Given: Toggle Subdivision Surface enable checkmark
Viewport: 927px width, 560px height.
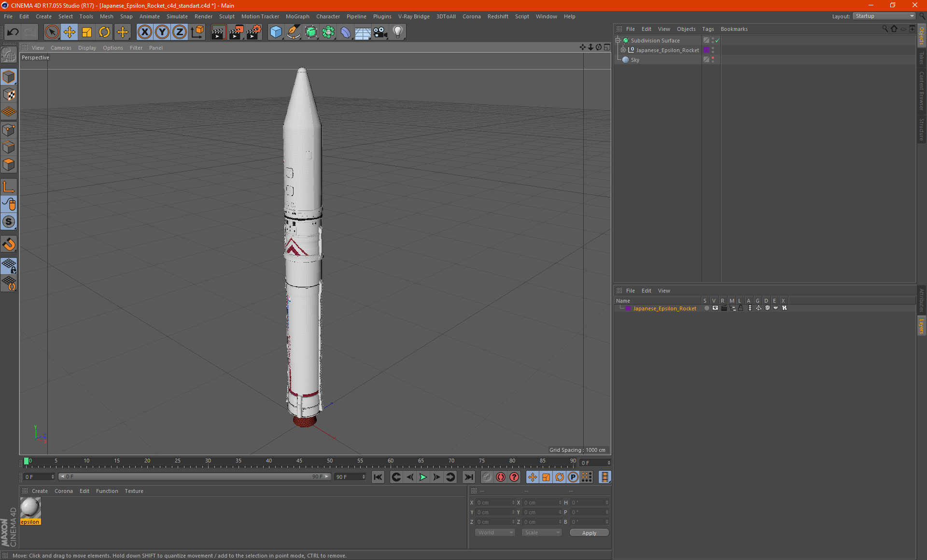Looking at the screenshot, I should [717, 41].
